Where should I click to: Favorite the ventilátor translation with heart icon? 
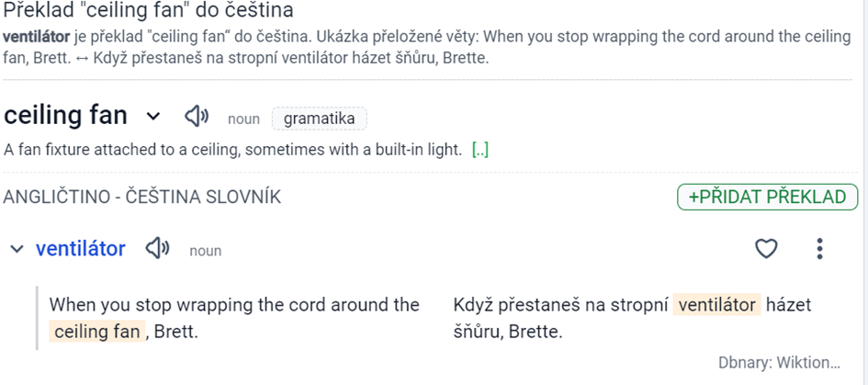pyautogui.click(x=767, y=249)
